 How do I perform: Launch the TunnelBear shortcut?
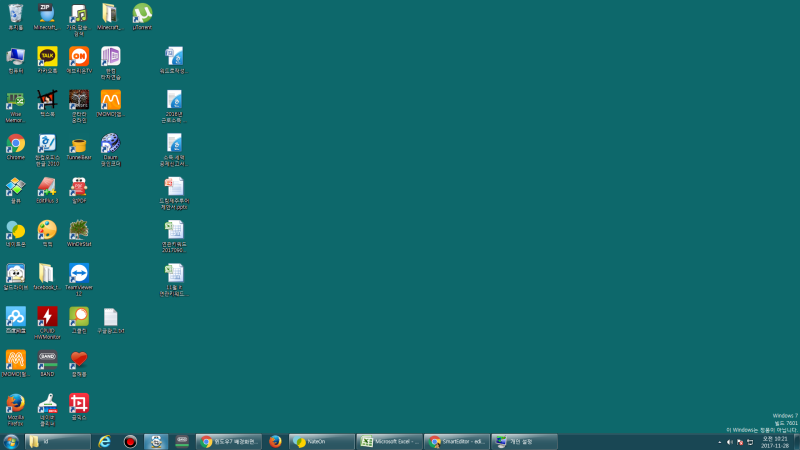click(x=79, y=147)
